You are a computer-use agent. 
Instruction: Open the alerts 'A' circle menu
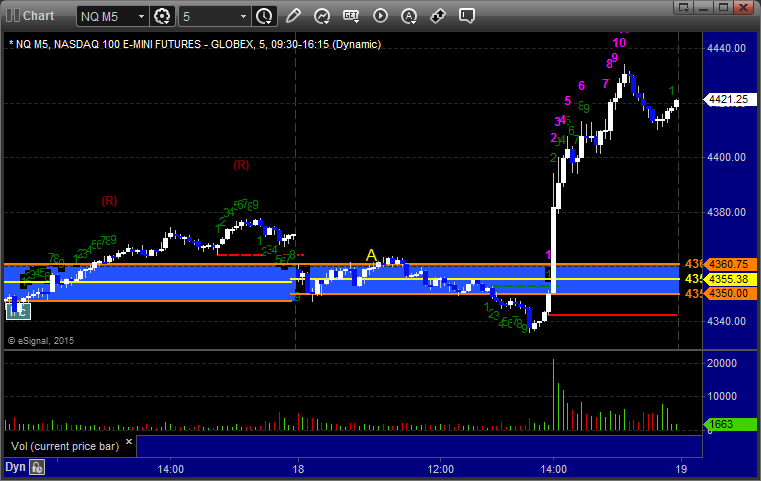click(409, 16)
